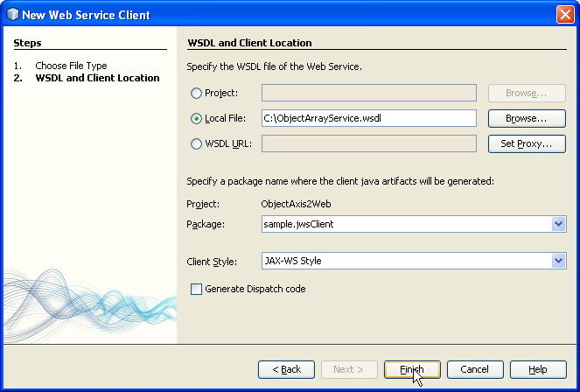Close the New Web Service Client dialog

[565, 15]
